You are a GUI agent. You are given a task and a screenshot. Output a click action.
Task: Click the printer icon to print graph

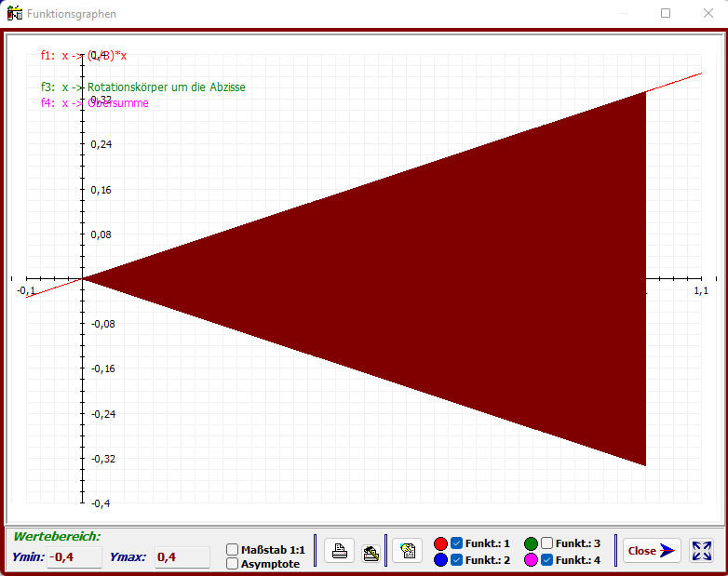click(339, 551)
